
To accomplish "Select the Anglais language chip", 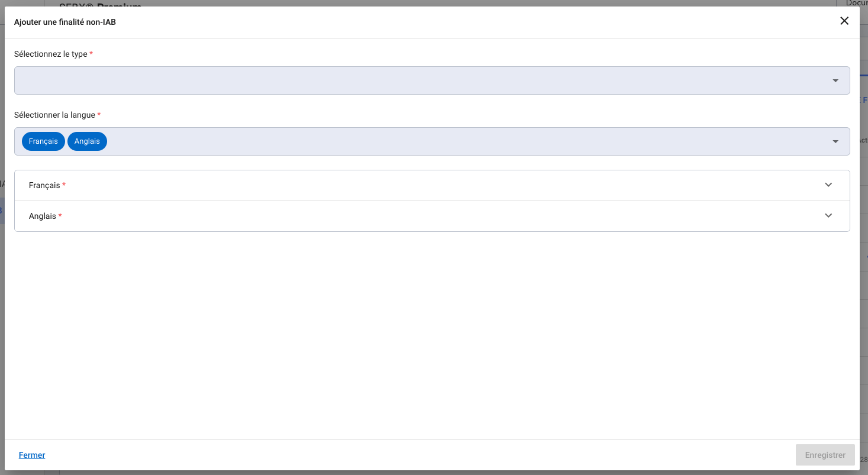I will tap(87, 141).
